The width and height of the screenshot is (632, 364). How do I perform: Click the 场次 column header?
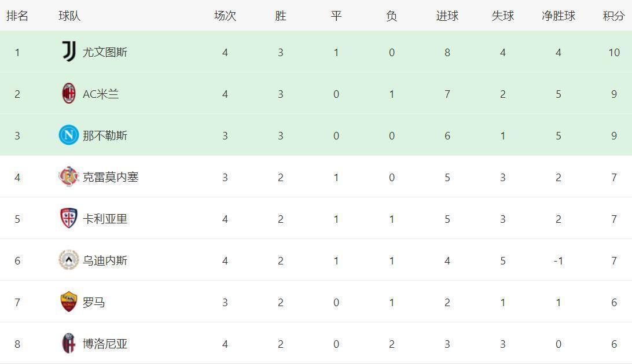click(225, 16)
